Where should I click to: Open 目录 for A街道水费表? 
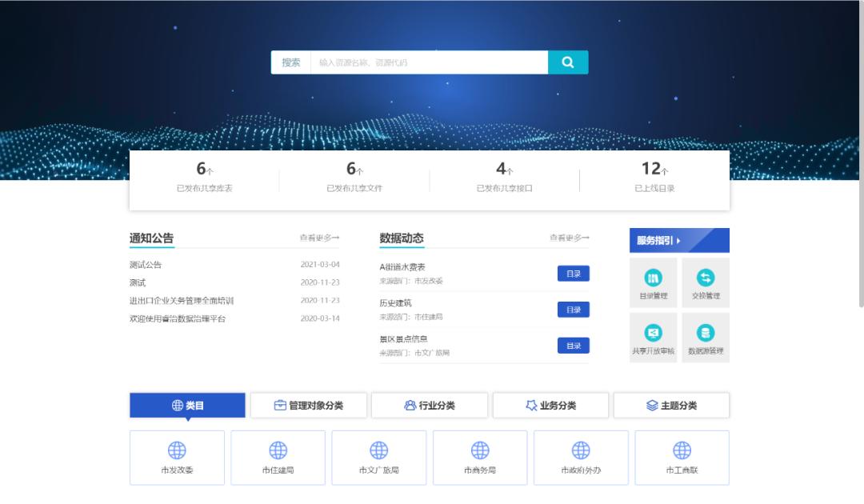[573, 273]
